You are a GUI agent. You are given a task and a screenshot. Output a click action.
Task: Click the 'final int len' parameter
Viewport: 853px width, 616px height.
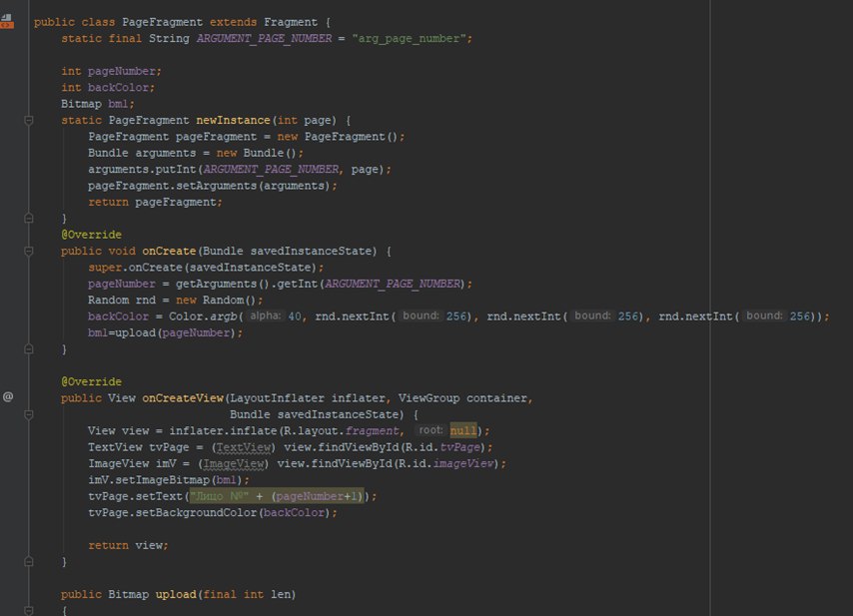(x=247, y=594)
